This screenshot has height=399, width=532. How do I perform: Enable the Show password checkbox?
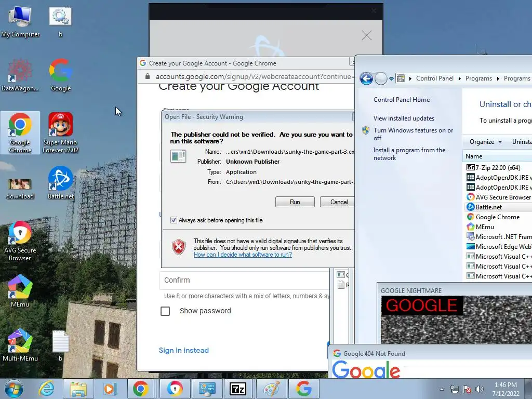[x=165, y=311]
